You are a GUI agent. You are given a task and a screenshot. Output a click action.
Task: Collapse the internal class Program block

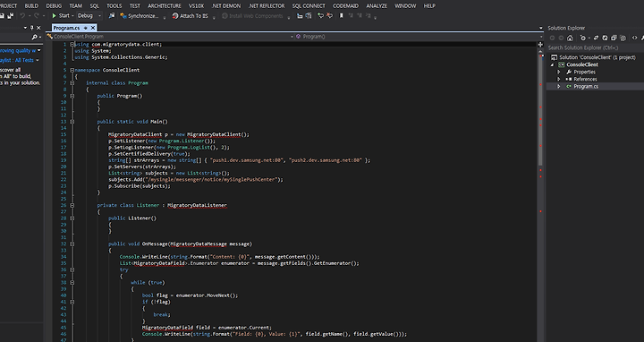[72, 83]
